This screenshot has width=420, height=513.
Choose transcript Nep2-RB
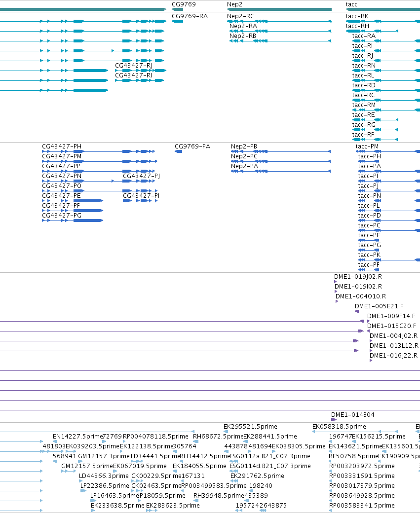(x=242, y=36)
